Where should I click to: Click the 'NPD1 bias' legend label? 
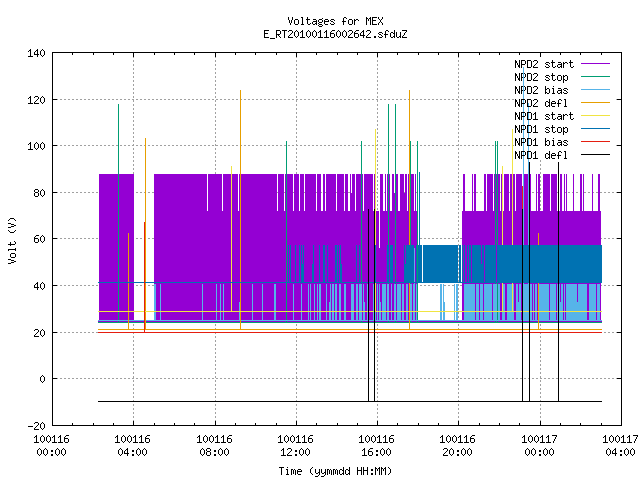[x=541, y=142]
